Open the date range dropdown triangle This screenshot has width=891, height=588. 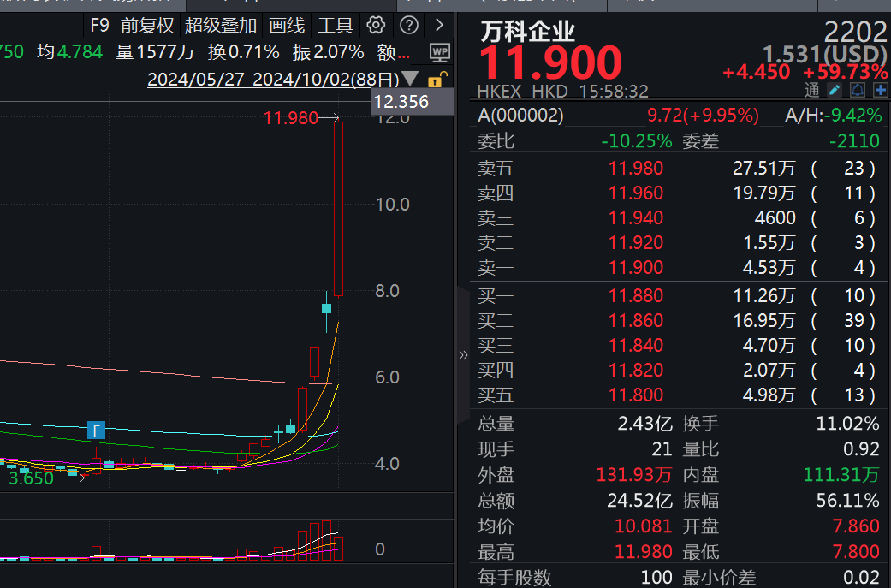410,79
